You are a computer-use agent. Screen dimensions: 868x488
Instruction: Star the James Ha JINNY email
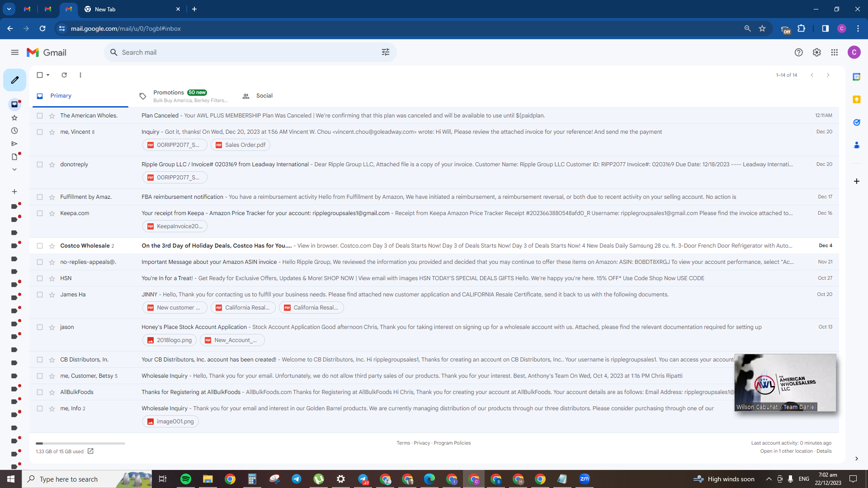pyautogui.click(x=52, y=295)
